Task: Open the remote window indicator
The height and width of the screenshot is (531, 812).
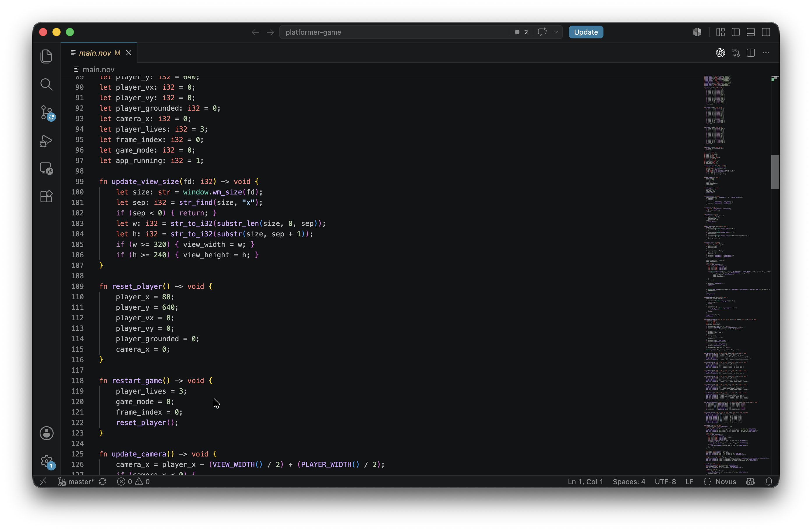Action: pyautogui.click(x=43, y=482)
